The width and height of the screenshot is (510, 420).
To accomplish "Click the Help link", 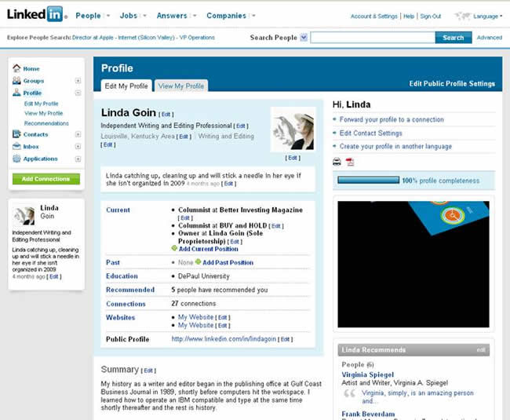I will pyautogui.click(x=409, y=16).
